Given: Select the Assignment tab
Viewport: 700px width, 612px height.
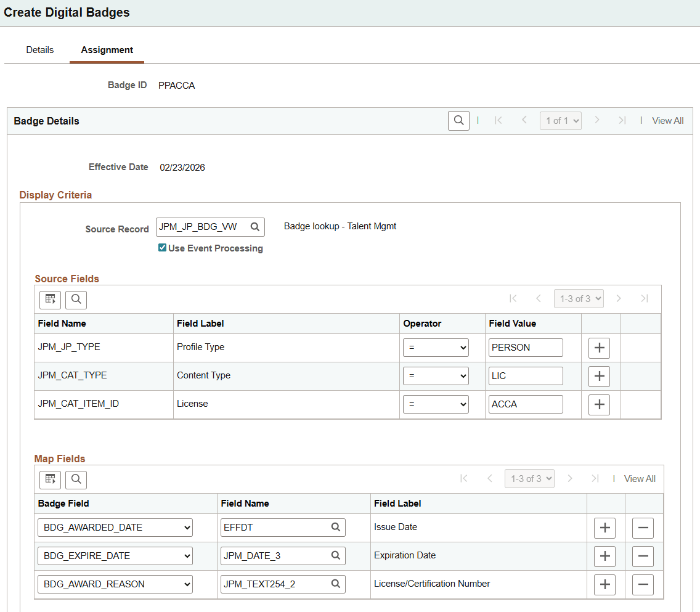Looking at the screenshot, I should point(107,50).
